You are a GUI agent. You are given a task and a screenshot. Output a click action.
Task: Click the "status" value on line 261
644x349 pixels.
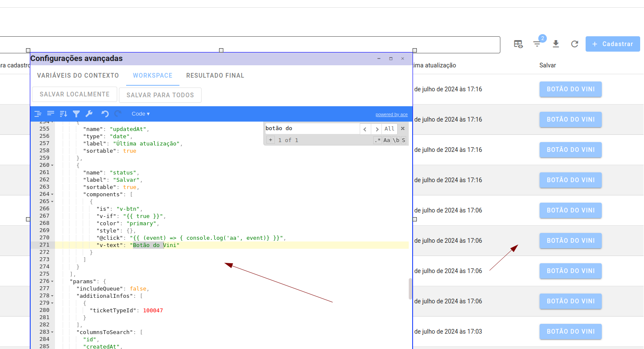(x=123, y=173)
